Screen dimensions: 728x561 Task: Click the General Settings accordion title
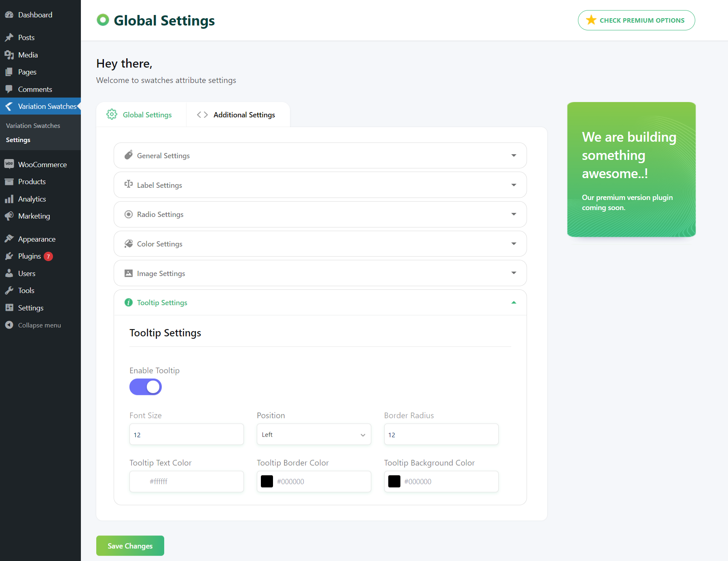163,156
